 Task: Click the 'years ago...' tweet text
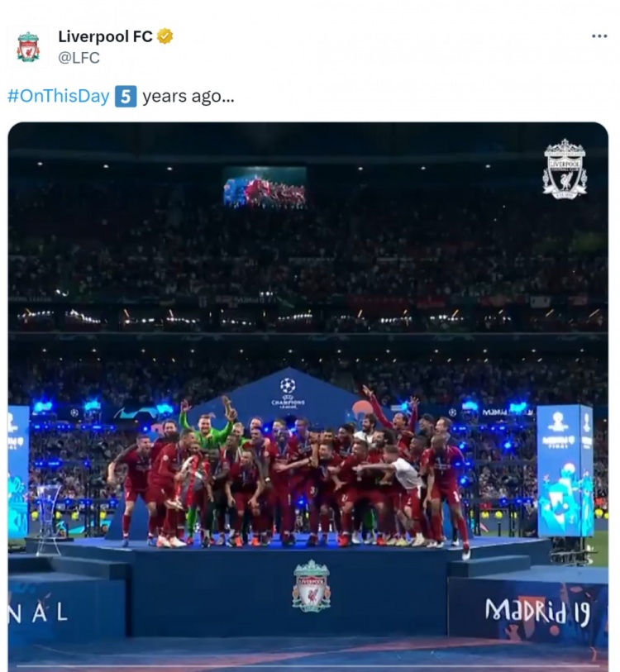[x=188, y=96]
